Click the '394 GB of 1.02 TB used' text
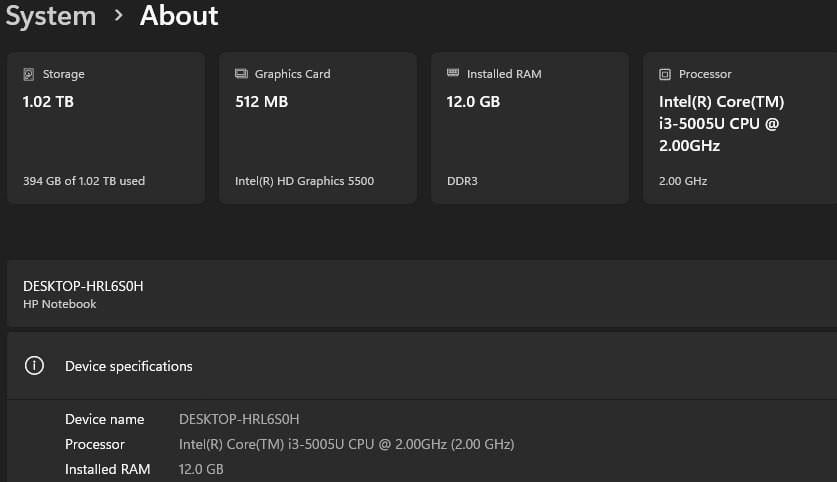837x482 pixels. point(84,181)
